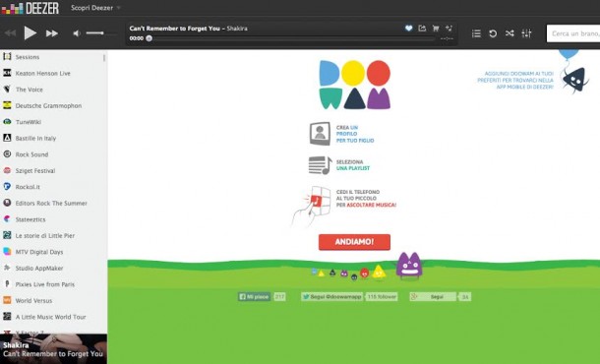Viewport: 600px width, 364px height.
Task: Click song title Can't Remember to Forget You
Action: pyautogui.click(x=174, y=29)
